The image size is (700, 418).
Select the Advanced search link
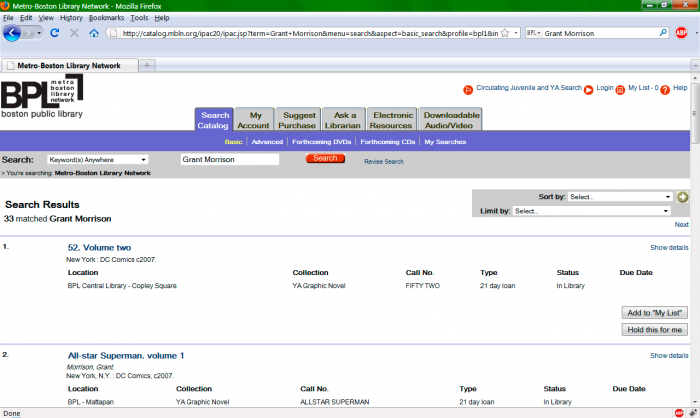click(x=267, y=142)
